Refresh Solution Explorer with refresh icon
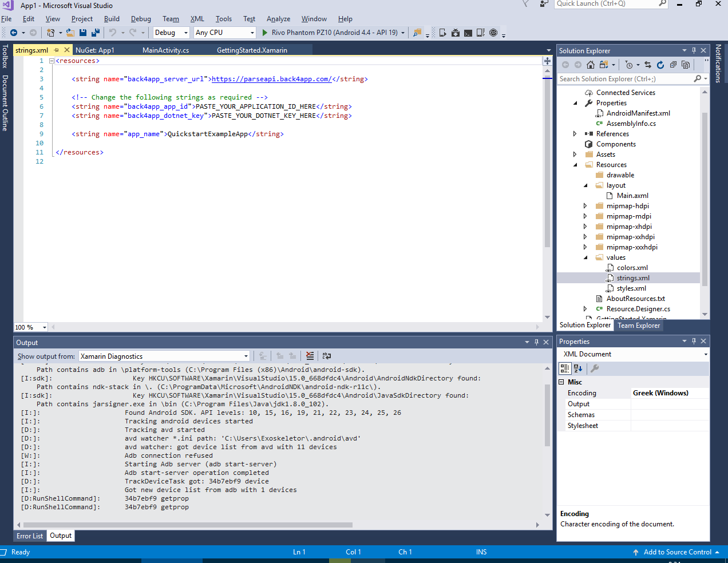Image resolution: width=728 pixels, height=563 pixels. pyautogui.click(x=660, y=65)
